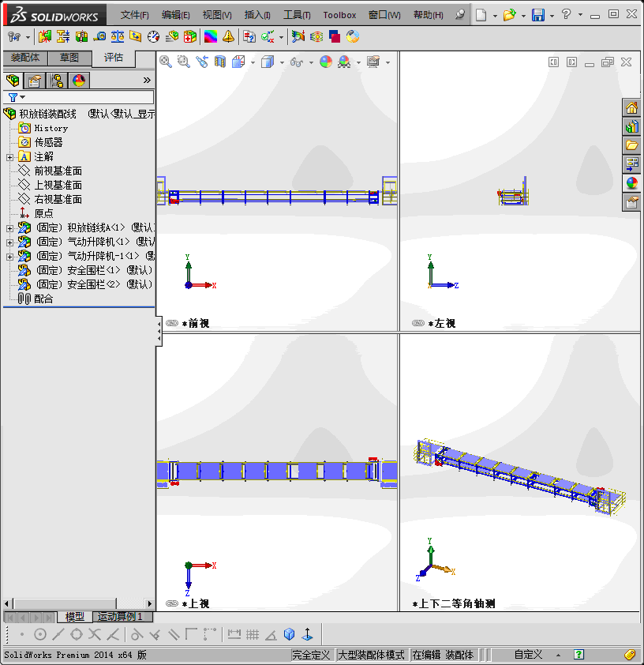This screenshot has height=665, width=644.
Task: Toggle linked views on 上视 viewport
Action: pyautogui.click(x=172, y=603)
